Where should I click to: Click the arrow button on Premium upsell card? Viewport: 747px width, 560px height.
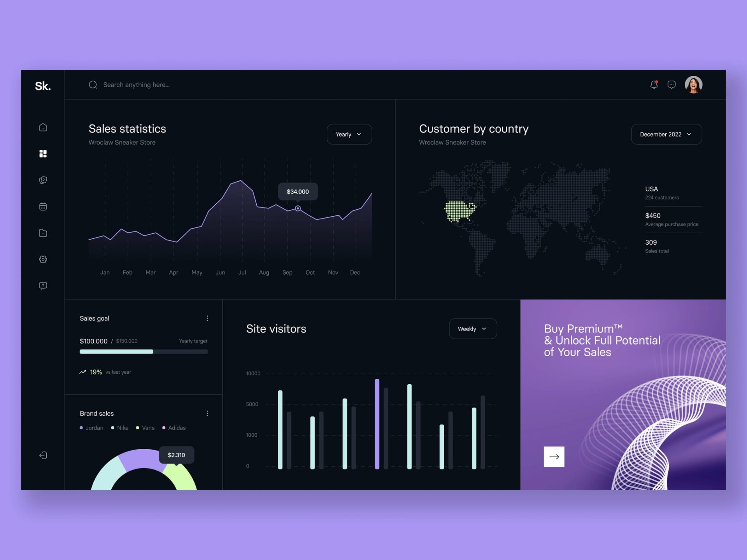pos(554,457)
